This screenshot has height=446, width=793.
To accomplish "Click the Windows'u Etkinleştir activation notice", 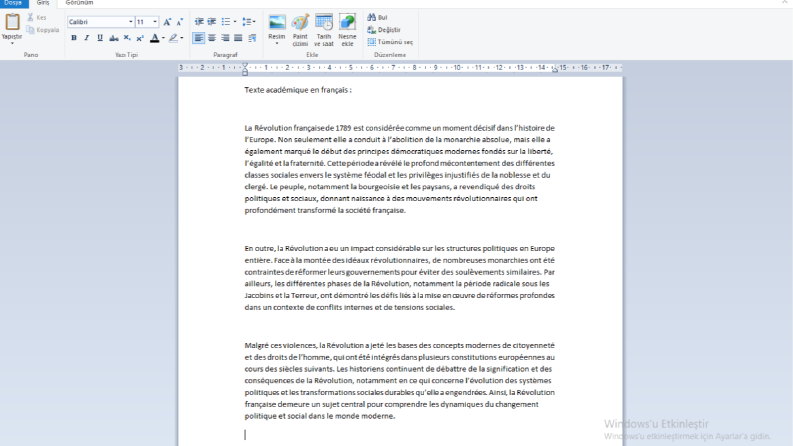I will [x=687, y=429].
